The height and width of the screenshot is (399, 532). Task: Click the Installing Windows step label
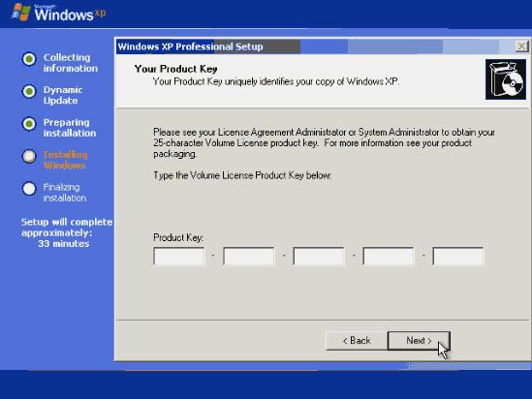(x=66, y=160)
